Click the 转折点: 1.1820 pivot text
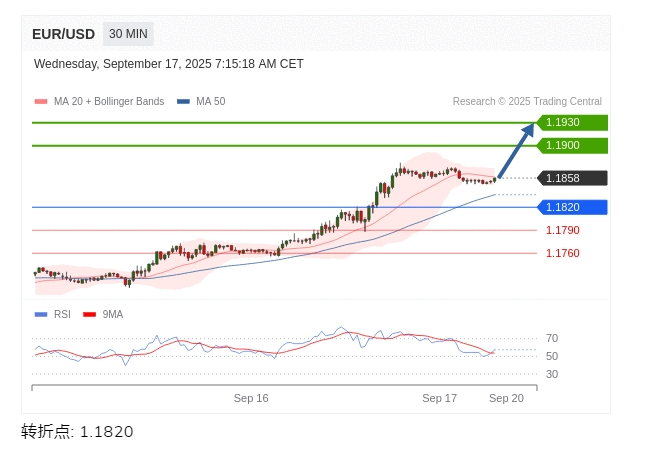The width and height of the screenshot is (645, 452). 77,432
